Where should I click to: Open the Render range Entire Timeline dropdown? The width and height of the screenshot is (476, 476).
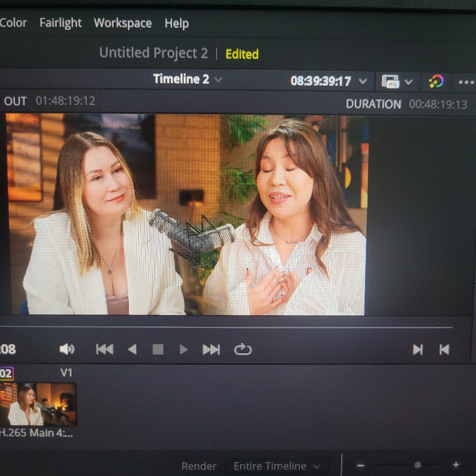point(277,466)
